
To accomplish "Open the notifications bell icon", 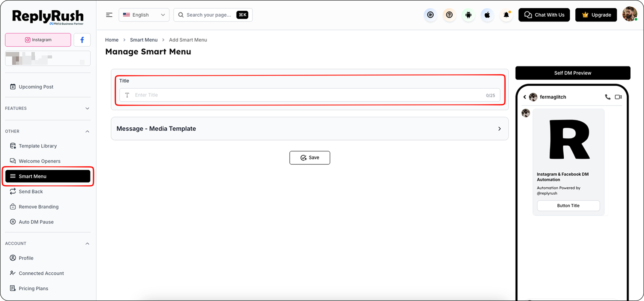I will click(506, 15).
